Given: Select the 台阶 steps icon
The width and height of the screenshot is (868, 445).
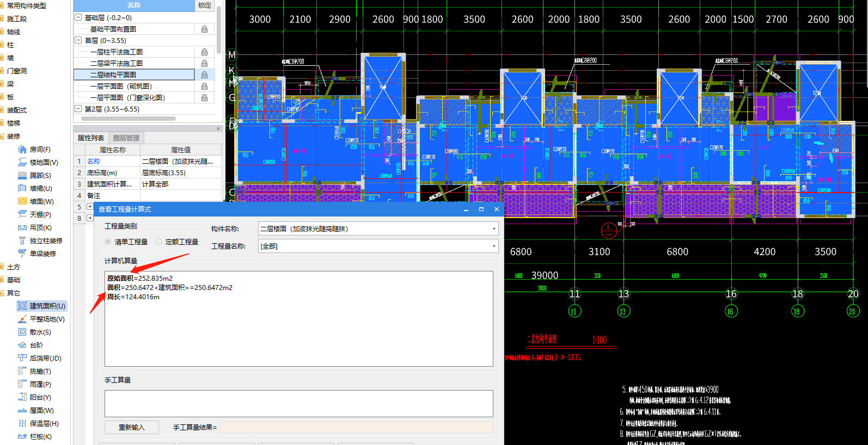Looking at the screenshot, I should pos(22,345).
